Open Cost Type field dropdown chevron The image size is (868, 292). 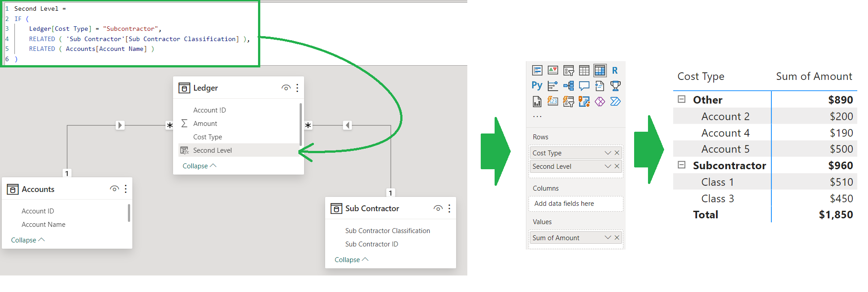pos(608,153)
